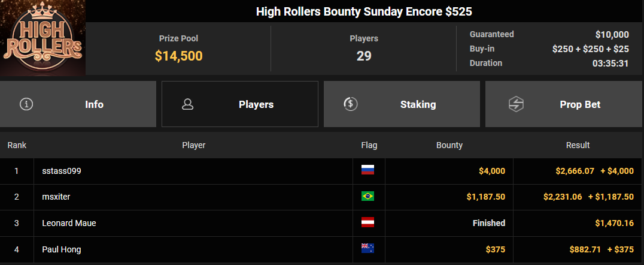Viewport: 644px width, 265px height.
Task: Switch to the Staking tab
Action: pyautogui.click(x=402, y=104)
